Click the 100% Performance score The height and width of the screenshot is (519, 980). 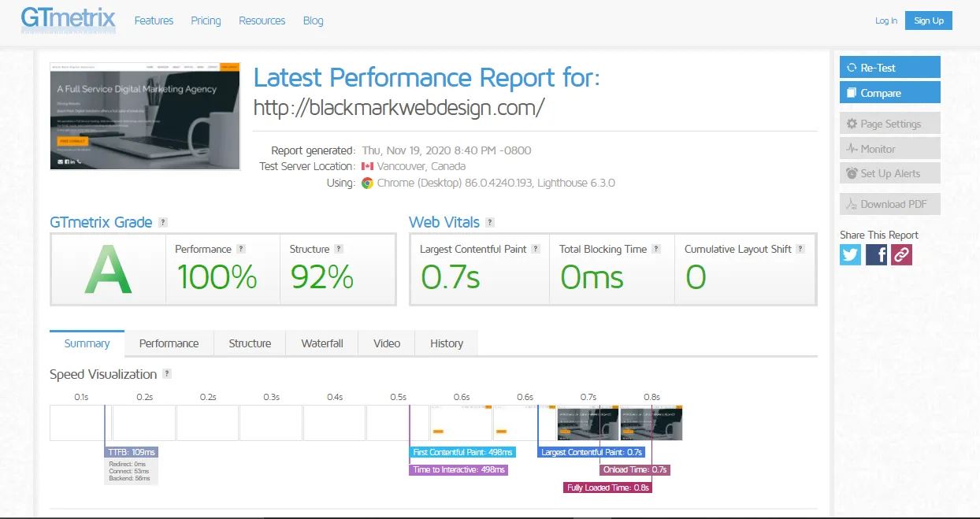(x=217, y=277)
